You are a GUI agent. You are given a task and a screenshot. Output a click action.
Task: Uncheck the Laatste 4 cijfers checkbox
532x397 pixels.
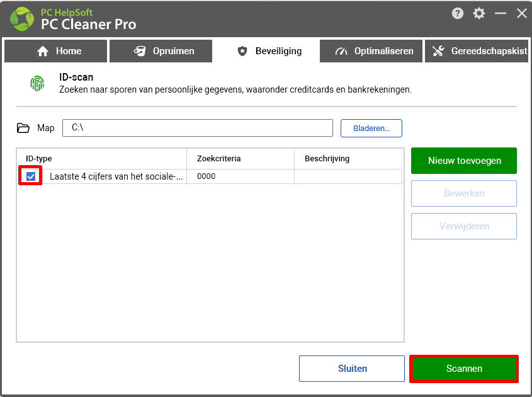[31, 176]
